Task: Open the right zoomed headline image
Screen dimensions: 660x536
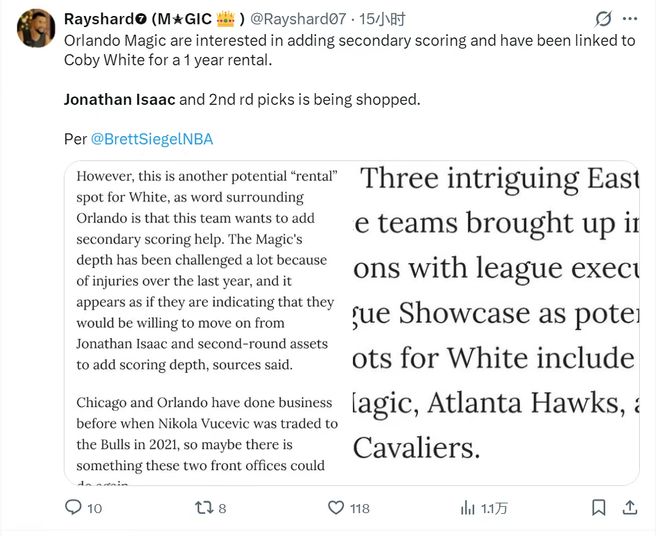Action: [494, 320]
